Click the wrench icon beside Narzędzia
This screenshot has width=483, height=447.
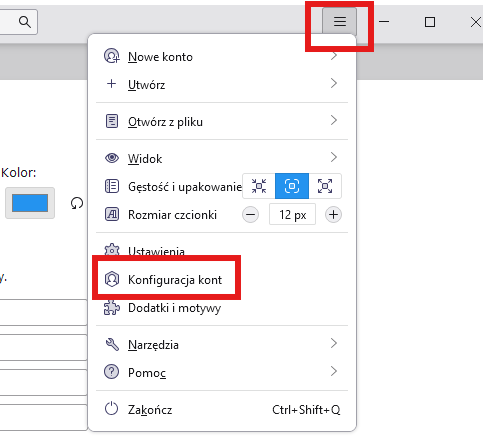pos(112,344)
